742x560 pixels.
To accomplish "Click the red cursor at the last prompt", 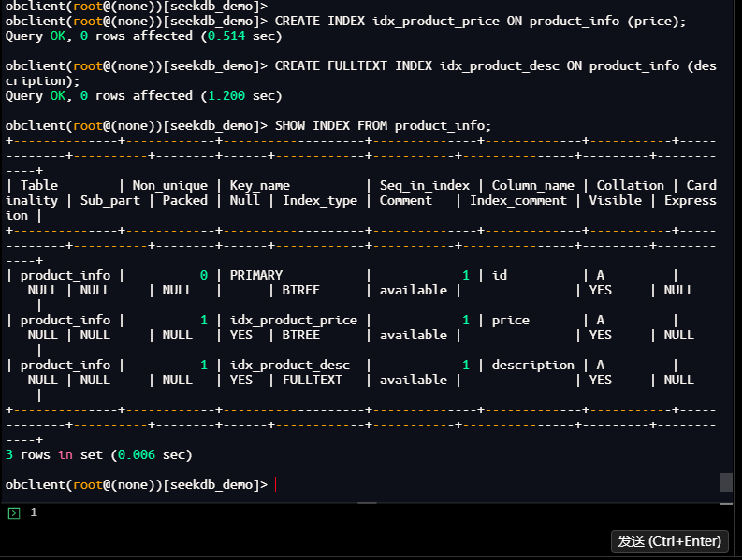I will pyautogui.click(x=276, y=484).
